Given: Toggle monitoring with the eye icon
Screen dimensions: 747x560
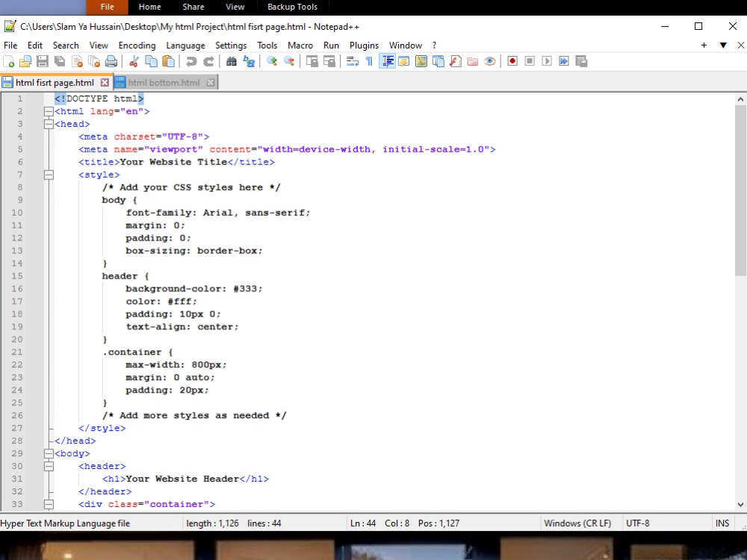Looking at the screenshot, I should pos(490,61).
